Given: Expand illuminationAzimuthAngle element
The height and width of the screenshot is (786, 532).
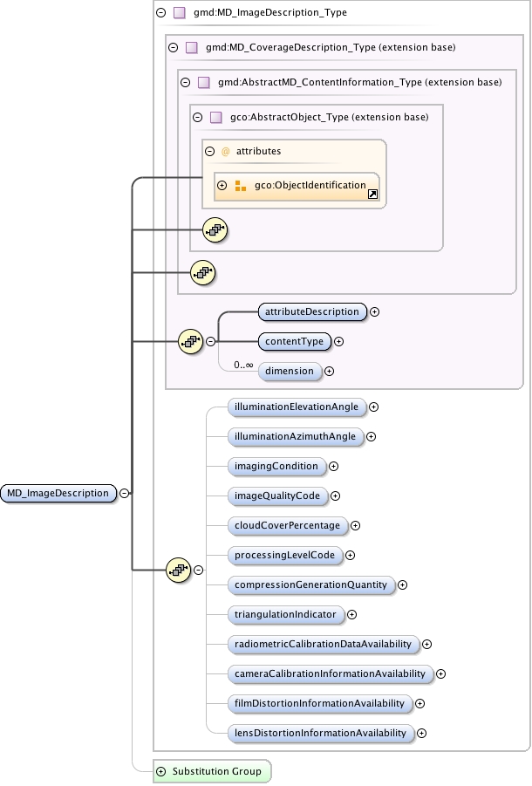Looking at the screenshot, I should tap(371, 436).
